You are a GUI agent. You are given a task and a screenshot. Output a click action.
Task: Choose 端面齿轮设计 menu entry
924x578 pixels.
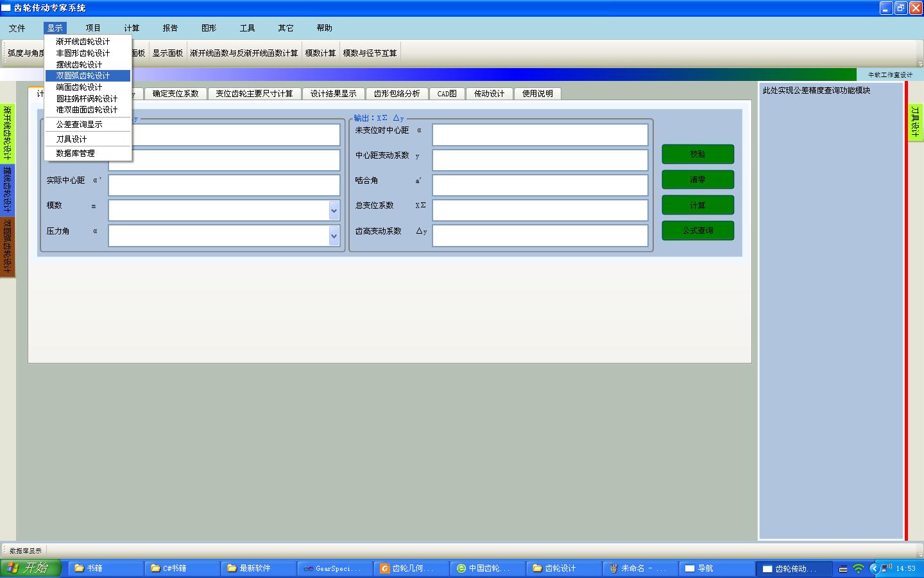click(88, 87)
